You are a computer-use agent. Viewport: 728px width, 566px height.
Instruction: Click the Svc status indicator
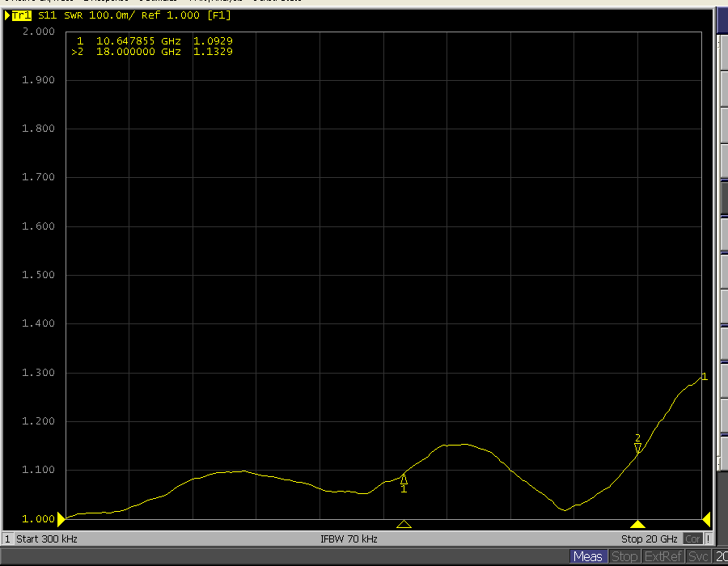698,556
